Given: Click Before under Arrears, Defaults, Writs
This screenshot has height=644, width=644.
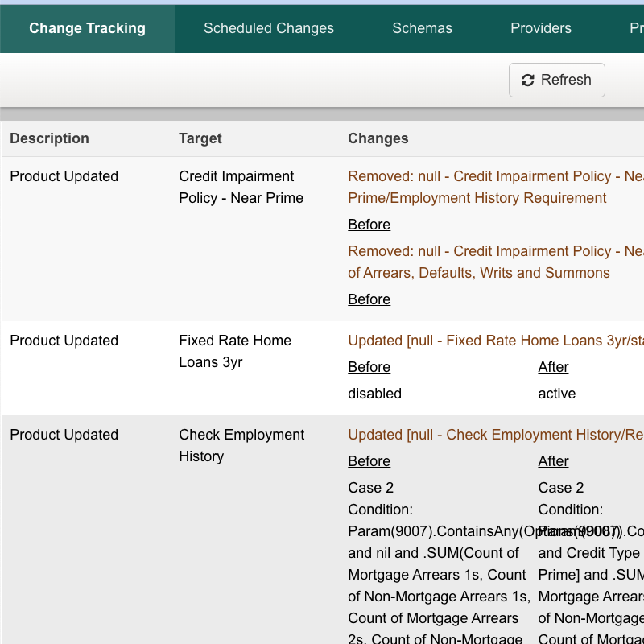Looking at the screenshot, I should pos(369,299).
